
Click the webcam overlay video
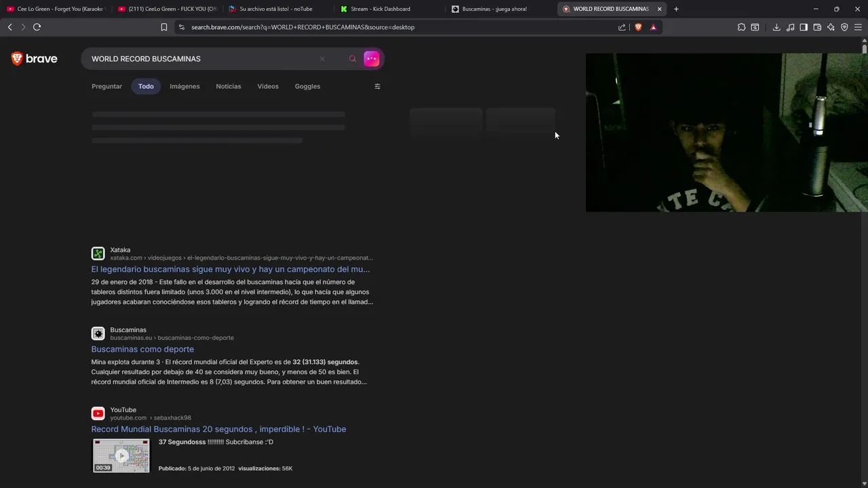(x=726, y=133)
